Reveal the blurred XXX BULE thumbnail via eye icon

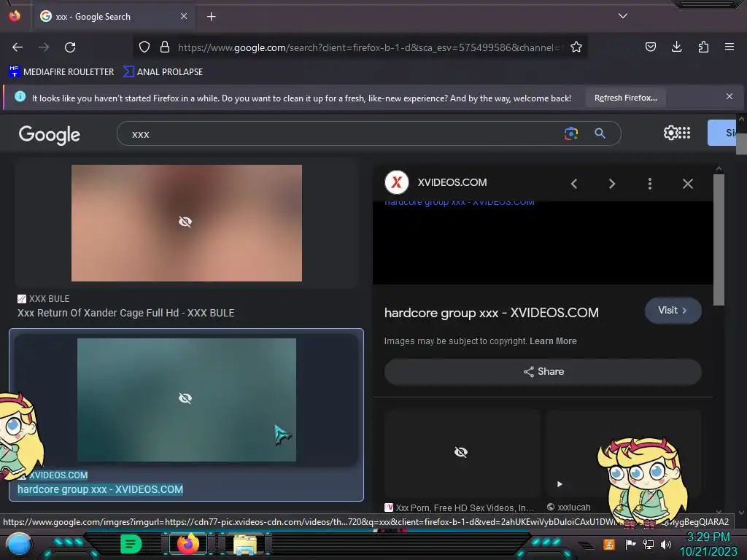tap(185, 222)
